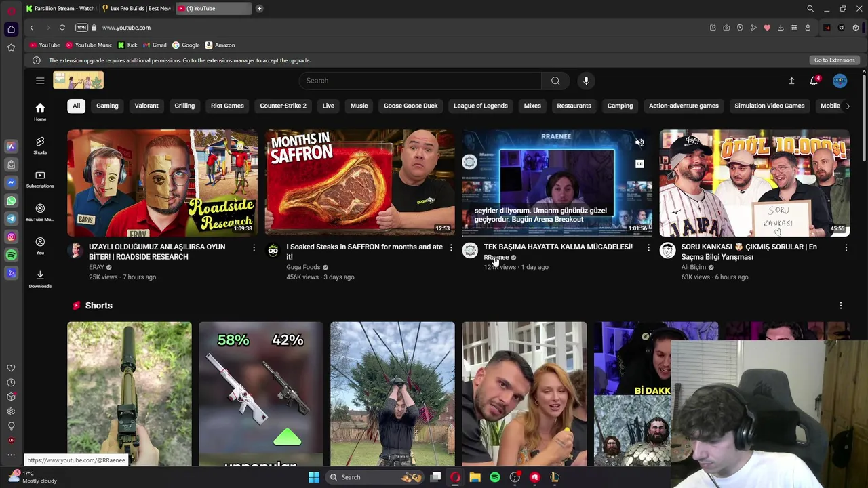Select the Gaming category chip
Viewport: 868px width, 488px height.
click(x=107, y=106)
